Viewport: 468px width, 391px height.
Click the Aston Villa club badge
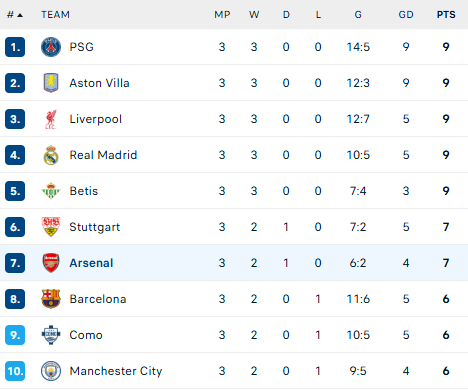tap(51, 83)
